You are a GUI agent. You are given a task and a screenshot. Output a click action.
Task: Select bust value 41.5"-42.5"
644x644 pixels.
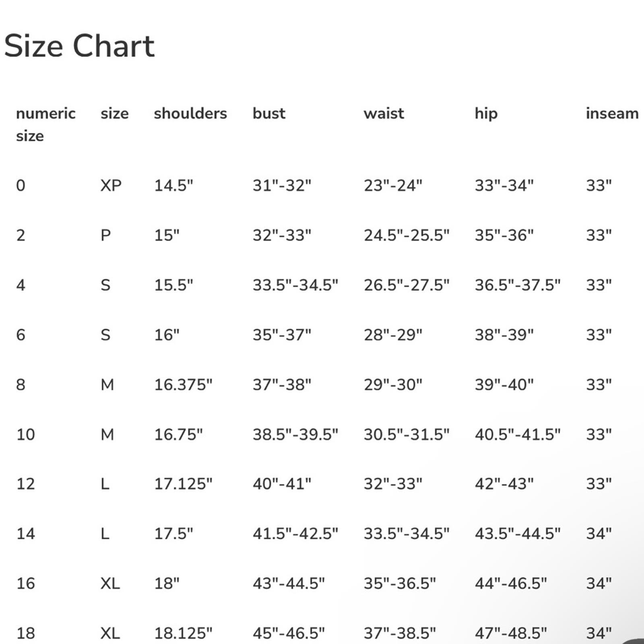(x=295, y=534)
